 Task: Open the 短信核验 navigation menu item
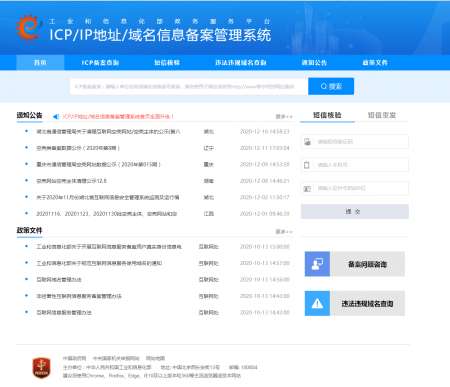pos(167,62)
